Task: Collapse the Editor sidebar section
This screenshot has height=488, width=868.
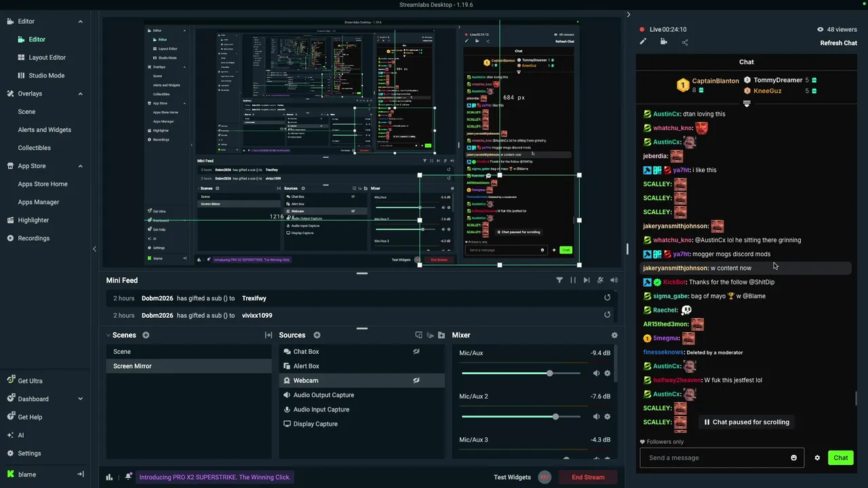Action: pos(80,22)
